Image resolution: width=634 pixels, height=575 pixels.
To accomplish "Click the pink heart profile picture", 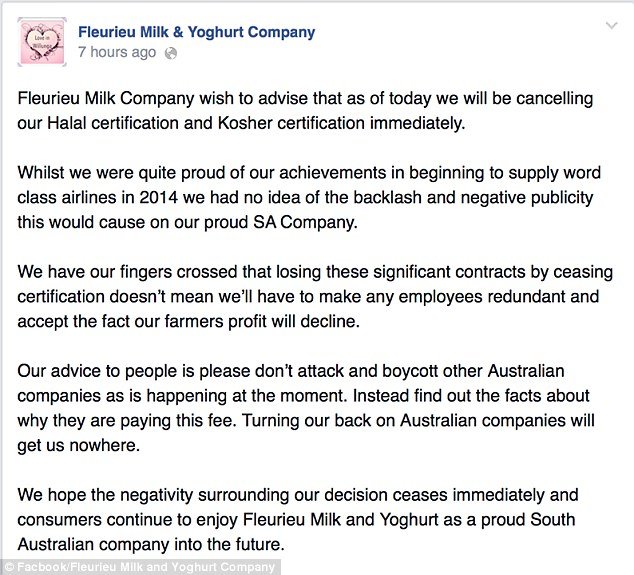I will (42, 42).
